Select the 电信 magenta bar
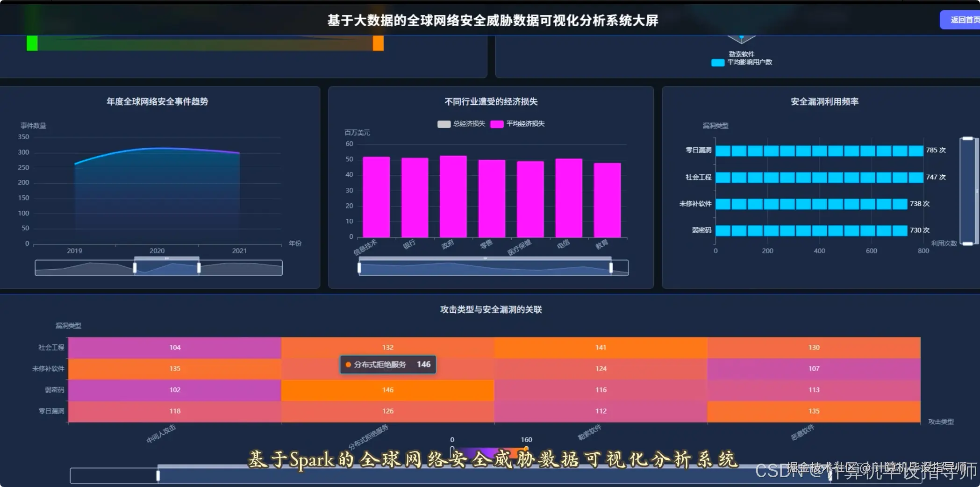 (569, 198)
